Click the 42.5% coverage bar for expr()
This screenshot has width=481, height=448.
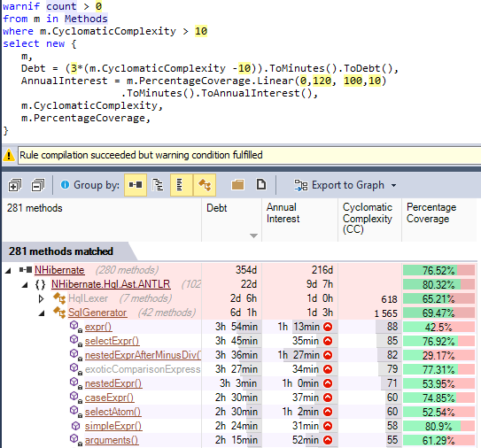[438, 328]
